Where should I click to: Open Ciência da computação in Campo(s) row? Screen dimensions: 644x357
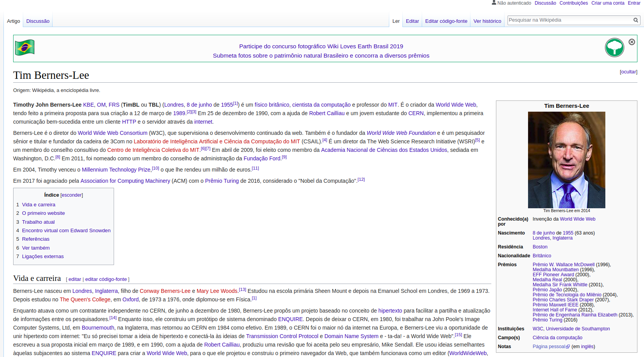(x=557, y=338)
